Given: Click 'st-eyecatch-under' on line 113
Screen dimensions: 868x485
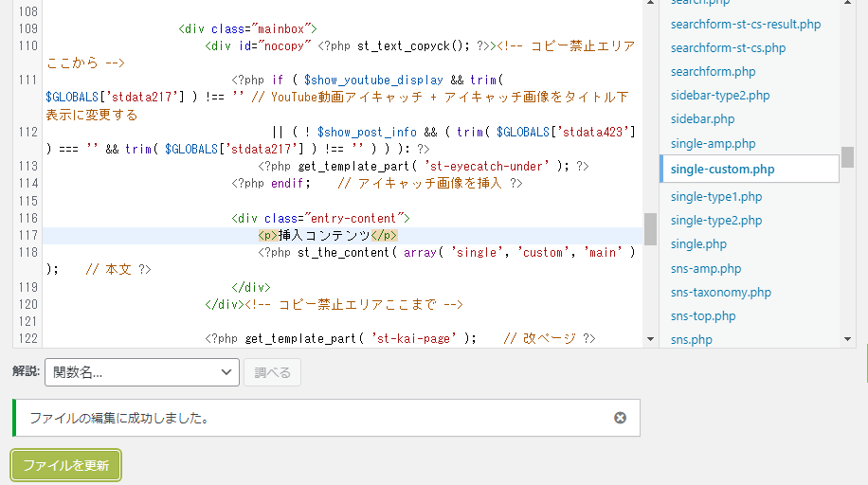Looking at the screenshot, I should (486, 166).
